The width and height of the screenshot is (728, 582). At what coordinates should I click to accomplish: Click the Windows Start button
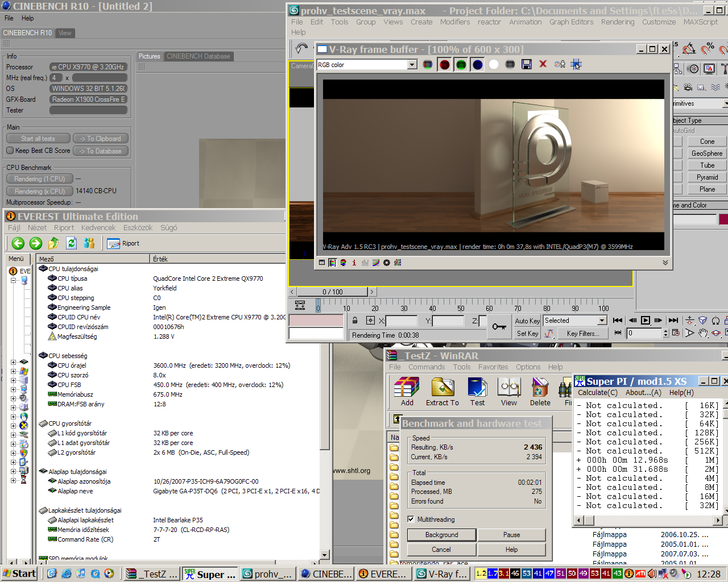[19, 573]
